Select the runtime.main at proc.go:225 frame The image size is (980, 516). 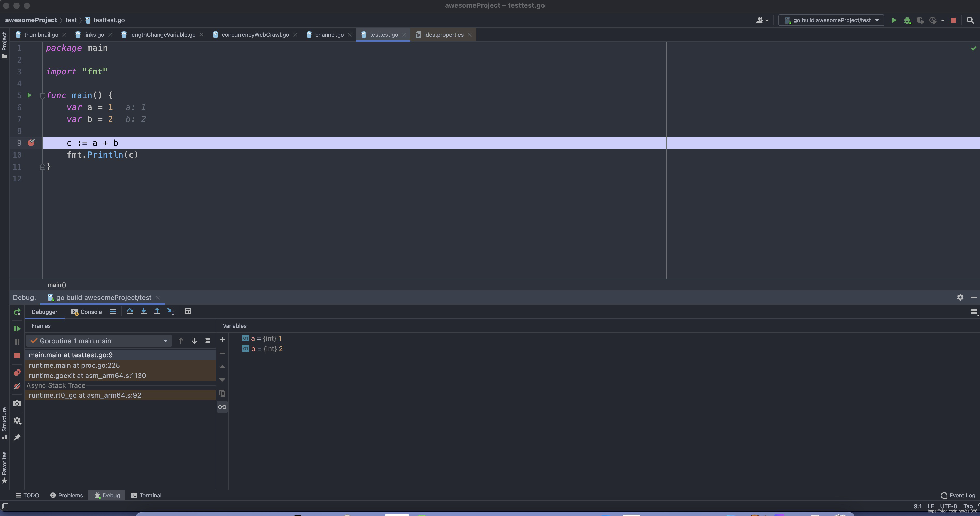click(74, 365)
